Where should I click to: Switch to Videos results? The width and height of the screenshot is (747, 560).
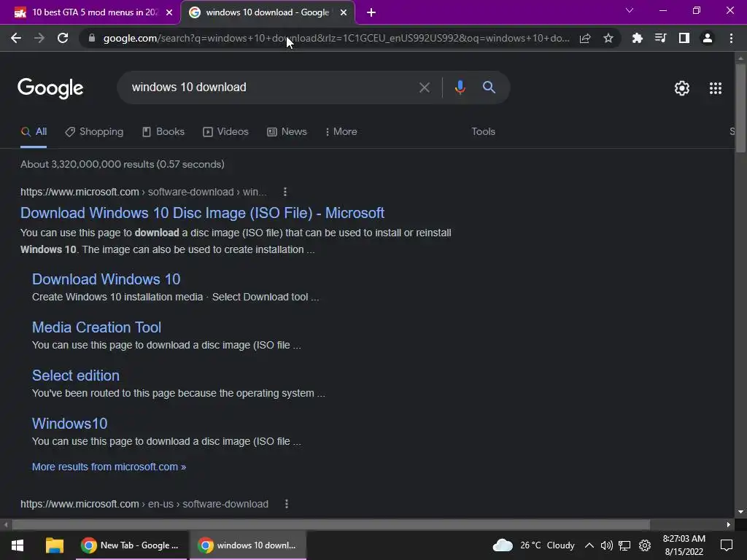click(226, 132)
